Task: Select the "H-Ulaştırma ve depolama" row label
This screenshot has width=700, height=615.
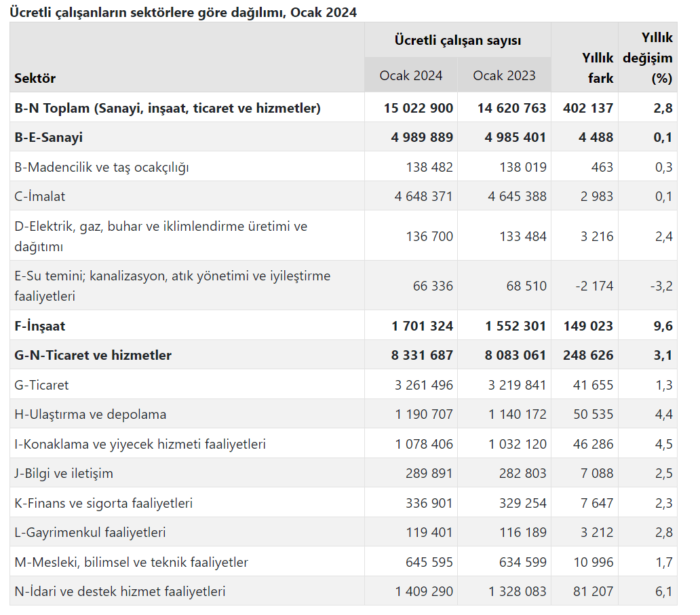Action: point(90,414)
